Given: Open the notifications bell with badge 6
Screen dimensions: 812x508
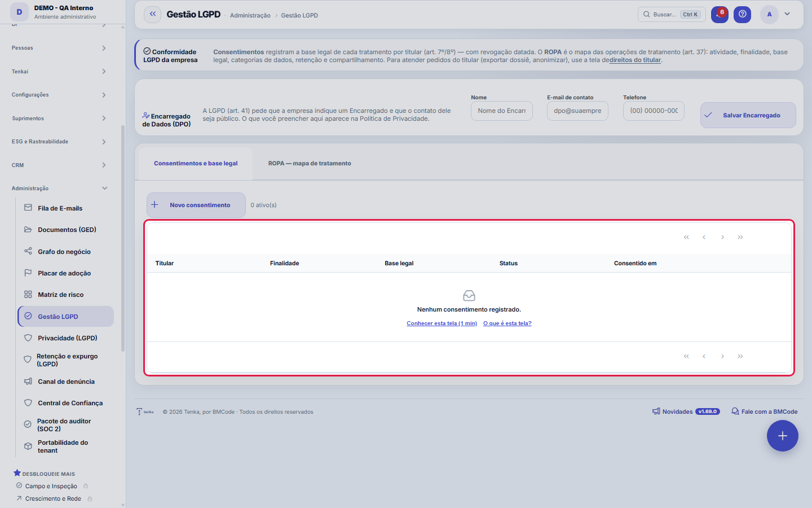Looking at the screenshot, I should 720,14.
